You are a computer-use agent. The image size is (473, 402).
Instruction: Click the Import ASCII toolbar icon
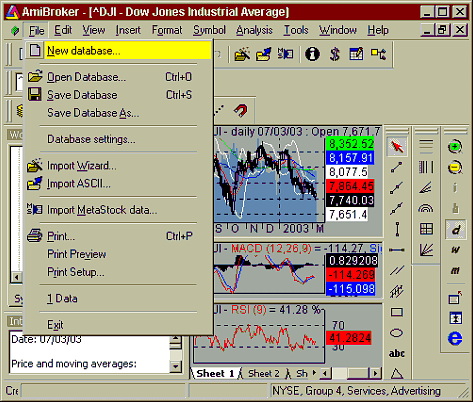coord(264,54)
